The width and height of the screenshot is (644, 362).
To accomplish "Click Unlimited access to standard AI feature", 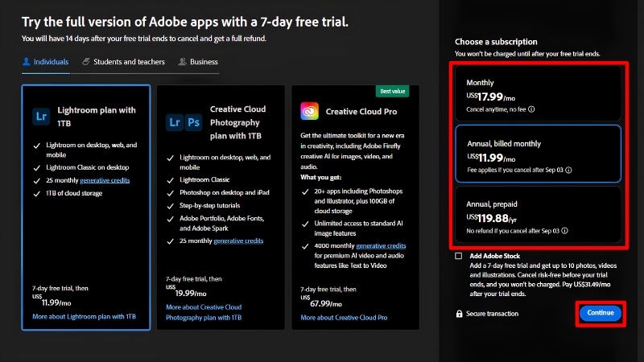I will (358, 228).
